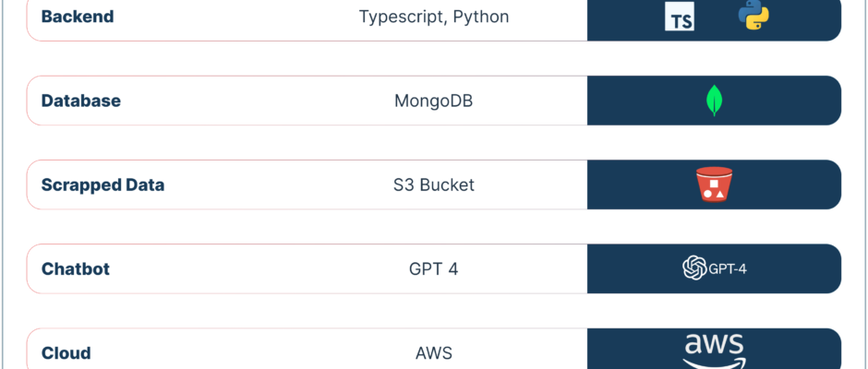Click the TypeScript TS logo
The height and width of the screenshot is (369, 868).
pyautogui.click(x=680, y=17)
